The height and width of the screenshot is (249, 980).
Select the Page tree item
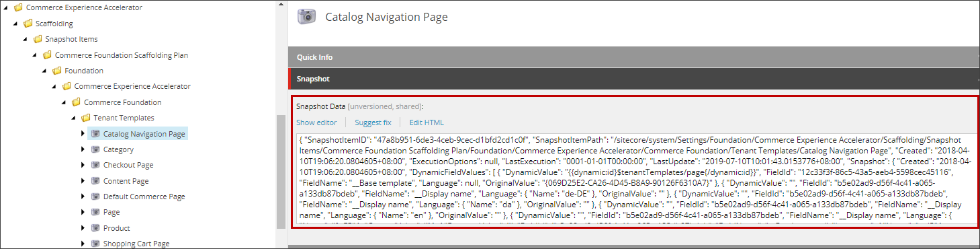112,212
